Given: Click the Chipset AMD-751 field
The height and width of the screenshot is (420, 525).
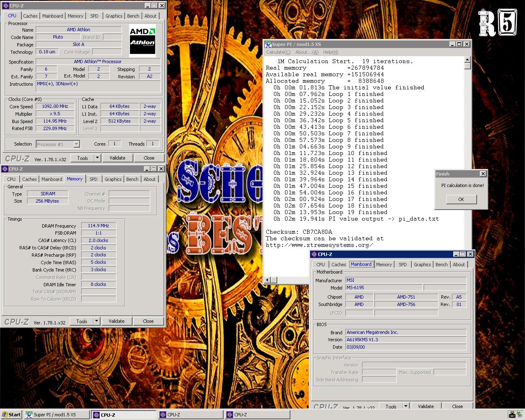Looking at the screenshot, I should [406, 297].
